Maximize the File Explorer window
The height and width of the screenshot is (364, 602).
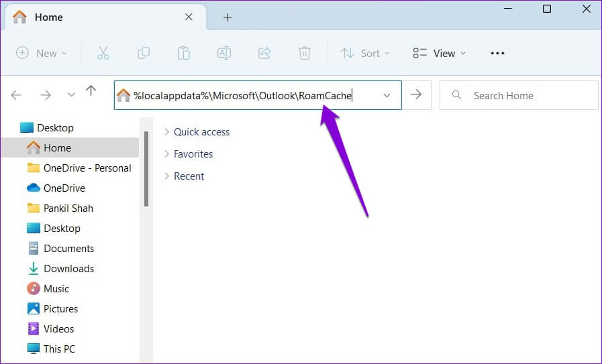point(547,9)
